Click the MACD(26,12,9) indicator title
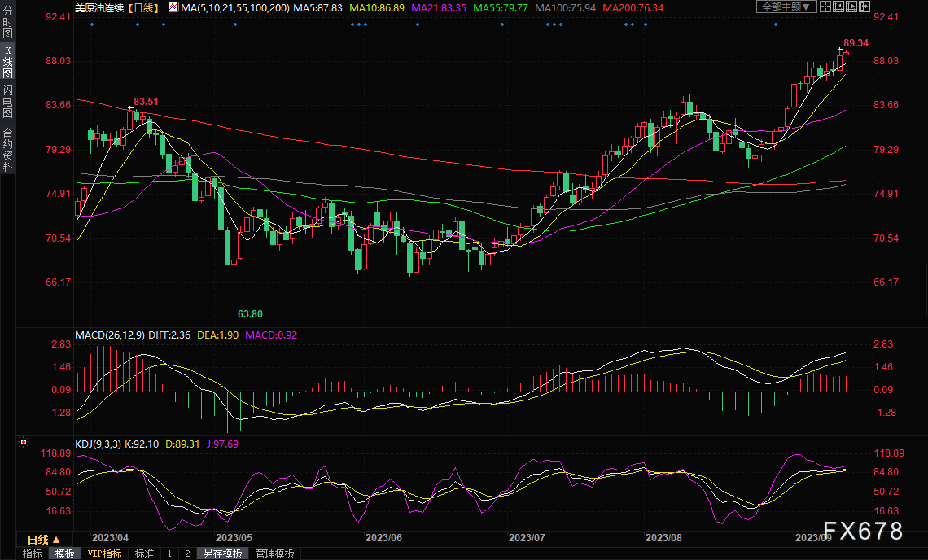The image size is (928, 560). (110, 335)
